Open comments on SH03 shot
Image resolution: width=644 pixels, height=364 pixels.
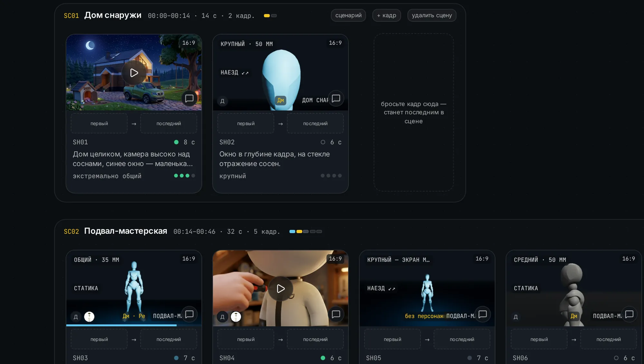[x=189, y=314]
